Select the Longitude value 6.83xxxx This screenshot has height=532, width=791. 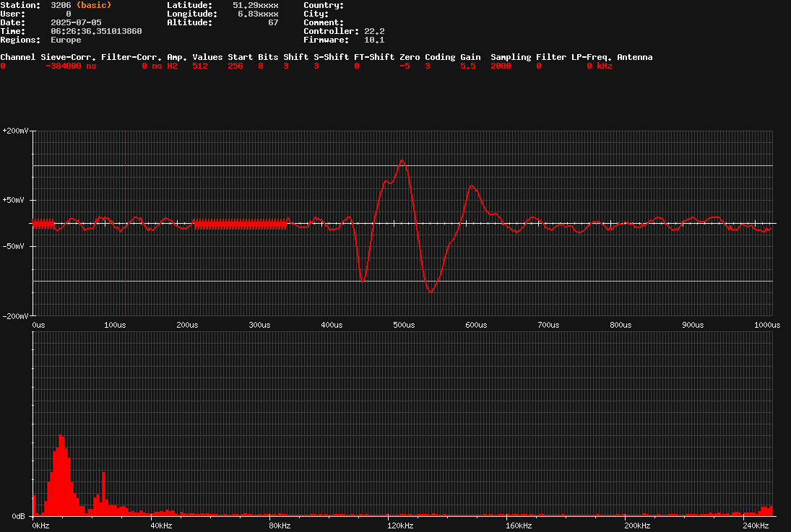(258, 14)
